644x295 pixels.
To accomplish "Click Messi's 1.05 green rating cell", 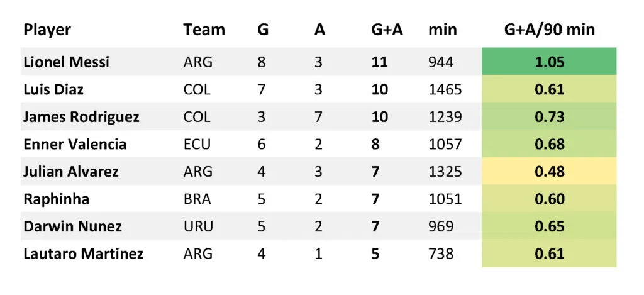I will click(549, 61).
